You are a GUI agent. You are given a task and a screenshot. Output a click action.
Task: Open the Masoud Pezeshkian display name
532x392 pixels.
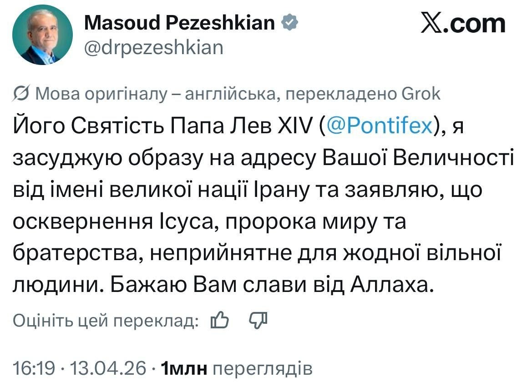[180, 23]
